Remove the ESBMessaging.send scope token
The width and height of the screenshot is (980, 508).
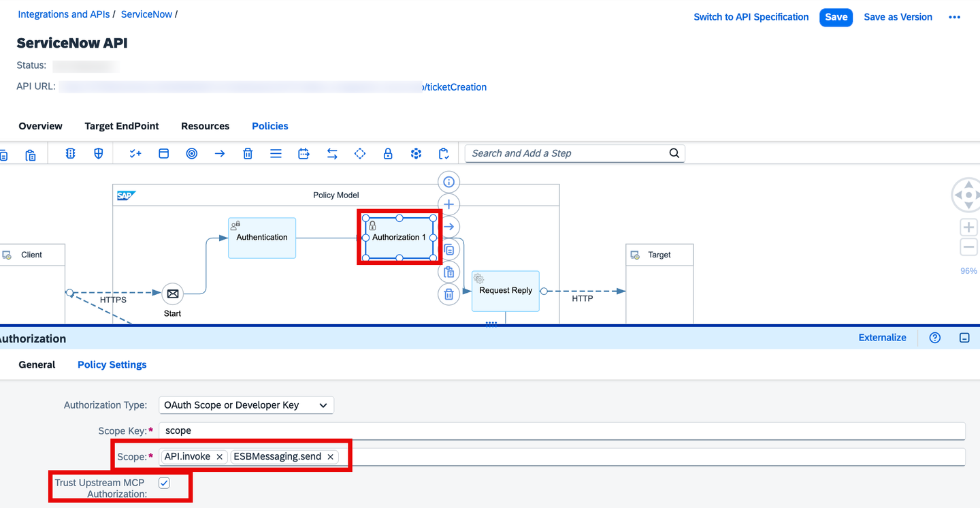click(330, 457)
